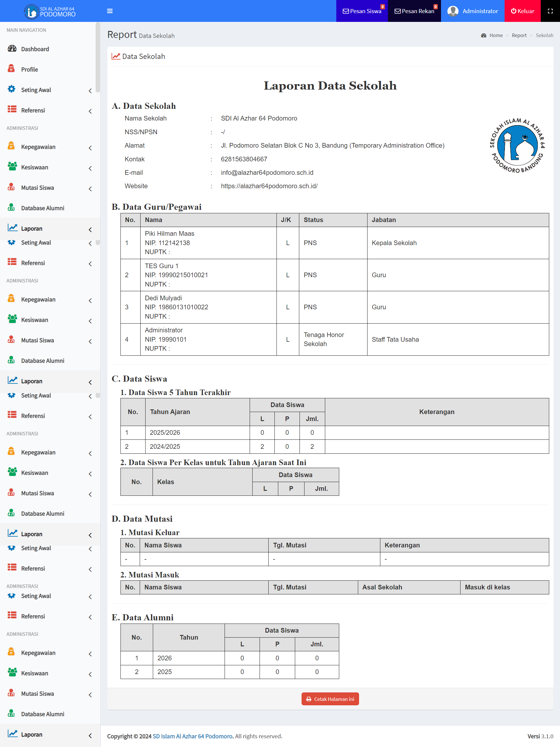The height and width of the screenshot is (747, 560).
Task: Expand the first Seting Awal submenu
Action: (x=36, y=90)
